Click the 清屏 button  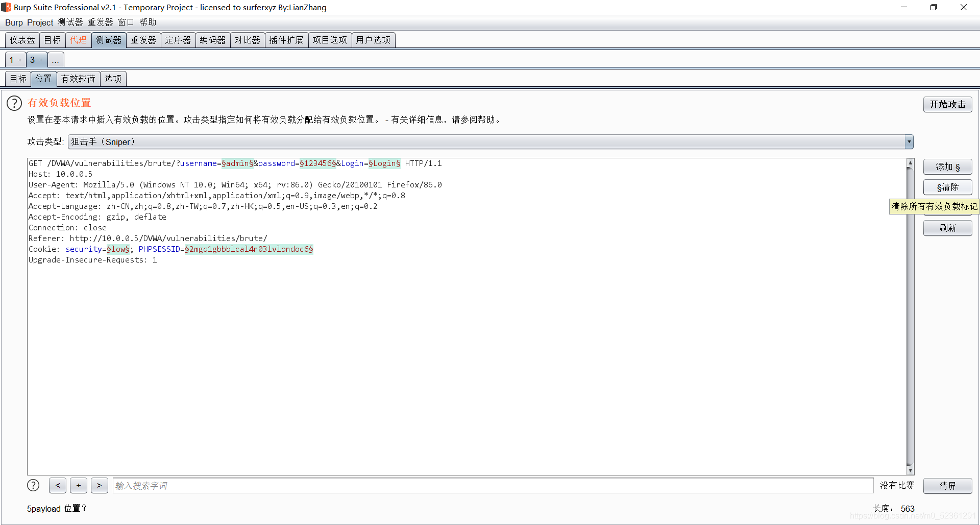pos(947,486)
